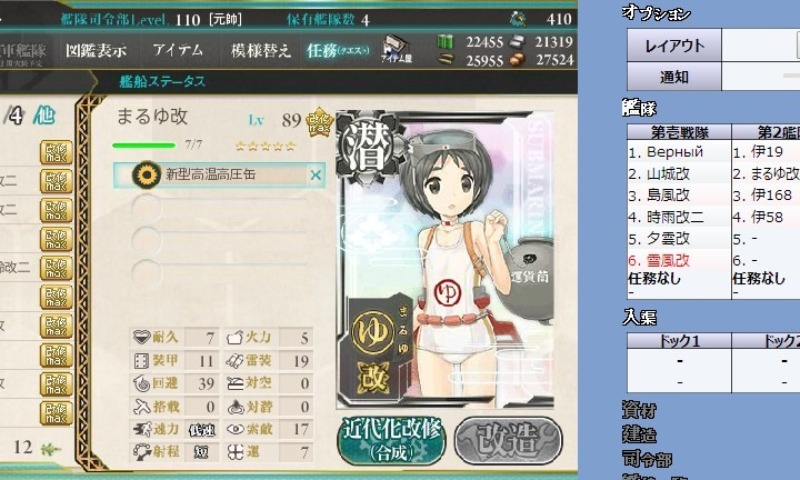800x480 pixels.
Task: Click the grayed-out 改造 button
Action: [509, 440]
